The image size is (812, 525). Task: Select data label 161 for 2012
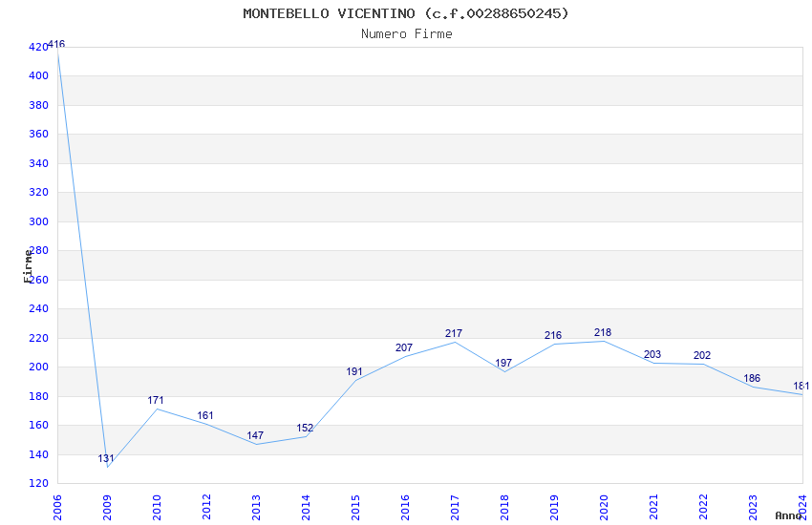pyautogui.click(x=205, y=415)
